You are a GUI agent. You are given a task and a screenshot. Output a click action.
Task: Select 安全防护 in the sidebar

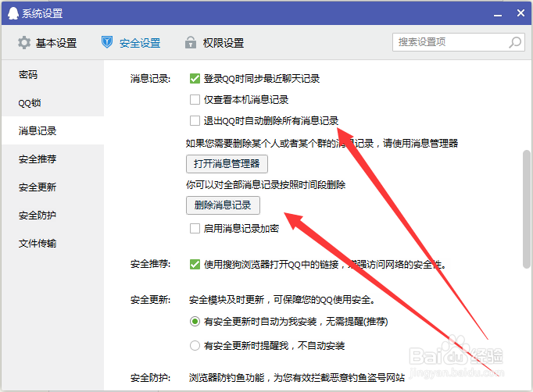(52, 216)
